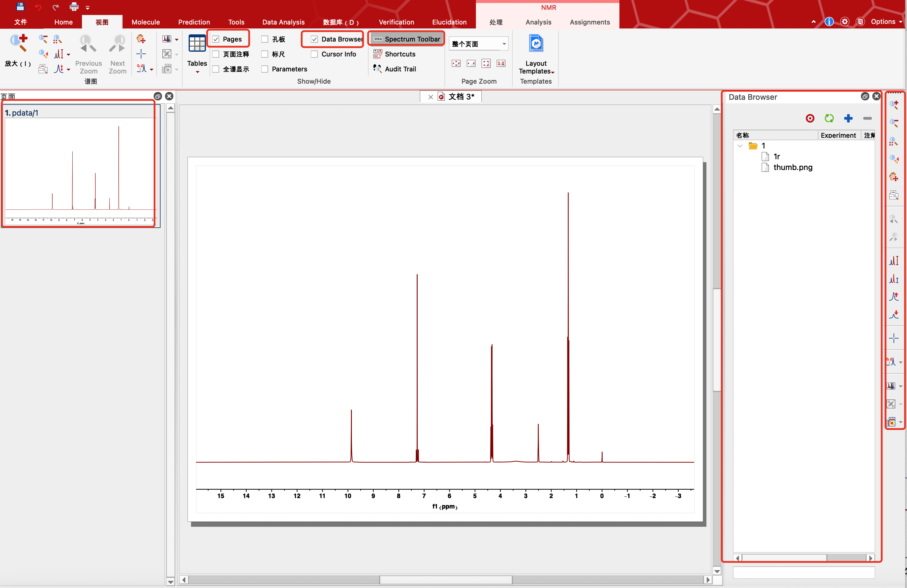Image resolution: width=907 pixels, height=588 pixels.
Task: Open Options dropdown at top right
Action: pyautogui.click(x=886, y=22)
